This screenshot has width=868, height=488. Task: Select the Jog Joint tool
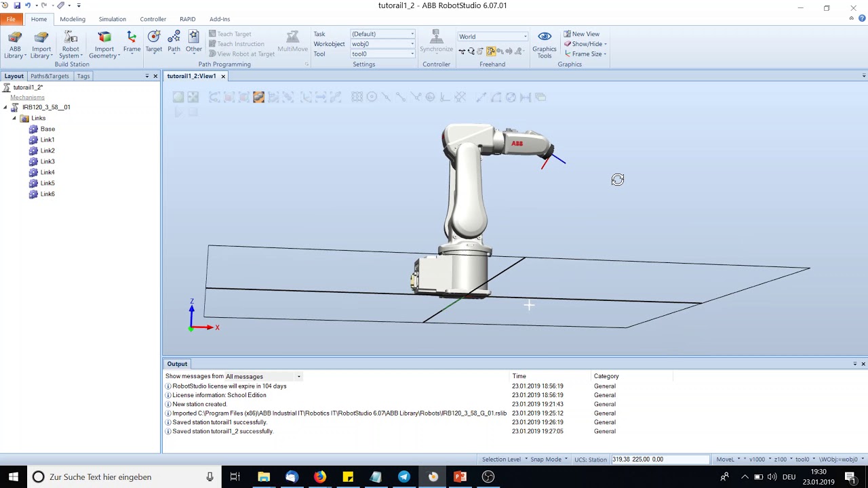(x=480, y=52)
